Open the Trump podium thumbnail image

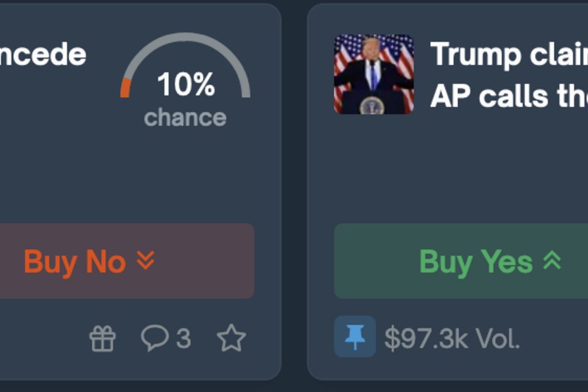(x=374, y=74)
